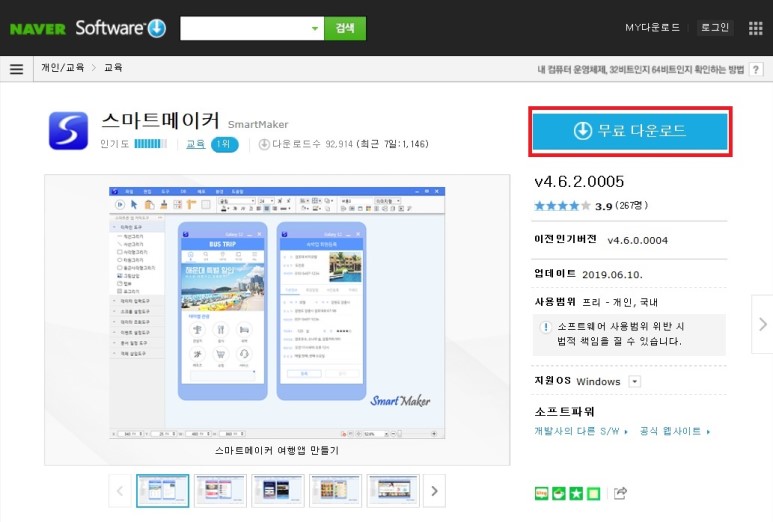Screen dimensions: 773x522
Task: Open the 32비트/64비트 확인하는 방법 guide link
Action: click(640, 70)
